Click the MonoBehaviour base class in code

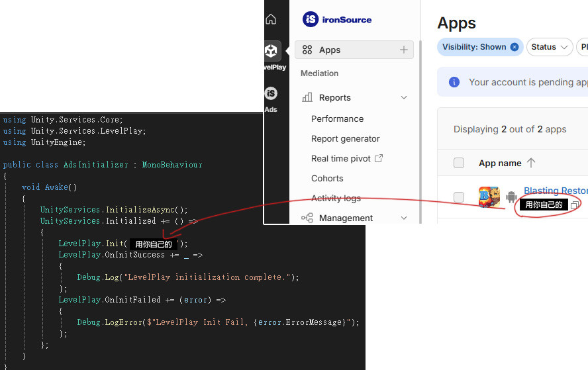172,165
